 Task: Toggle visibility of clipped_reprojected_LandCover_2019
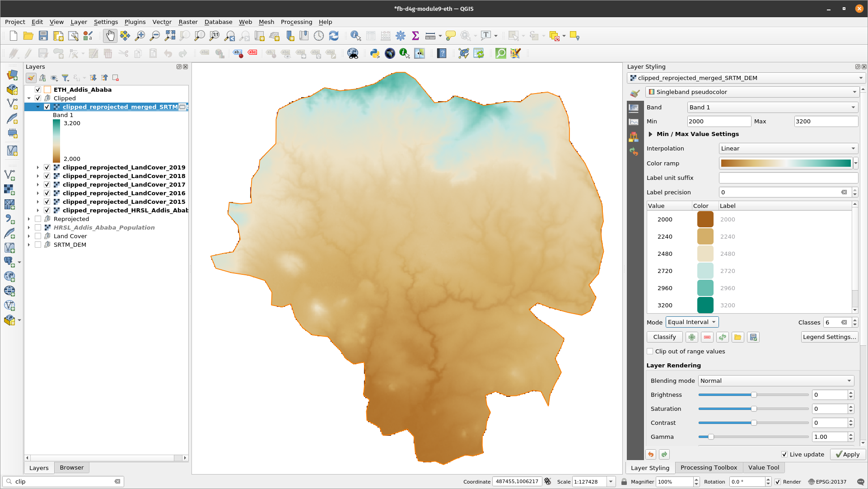[x=47, y=167]
